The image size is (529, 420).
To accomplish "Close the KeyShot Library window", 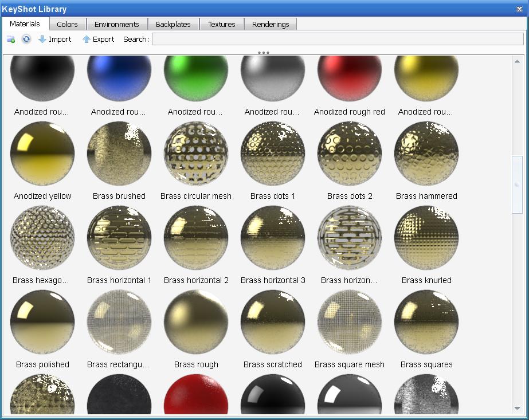I will pos(520,9).
